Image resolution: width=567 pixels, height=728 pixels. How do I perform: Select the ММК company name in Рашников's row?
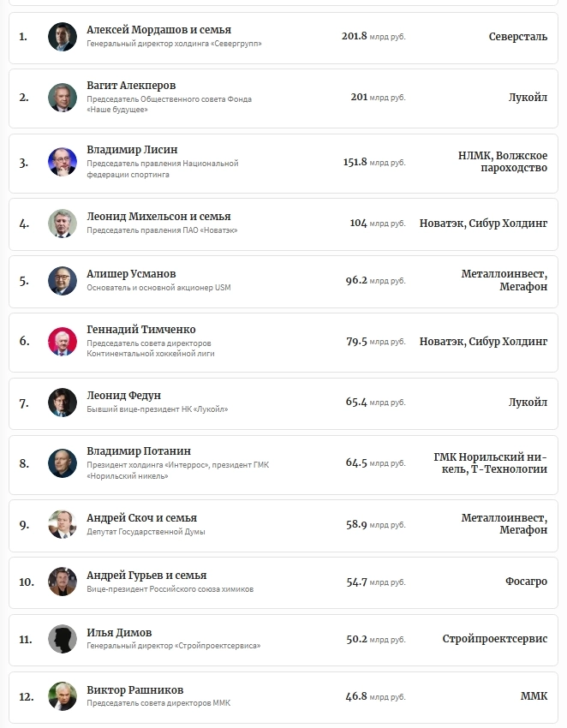pos(534,696)
